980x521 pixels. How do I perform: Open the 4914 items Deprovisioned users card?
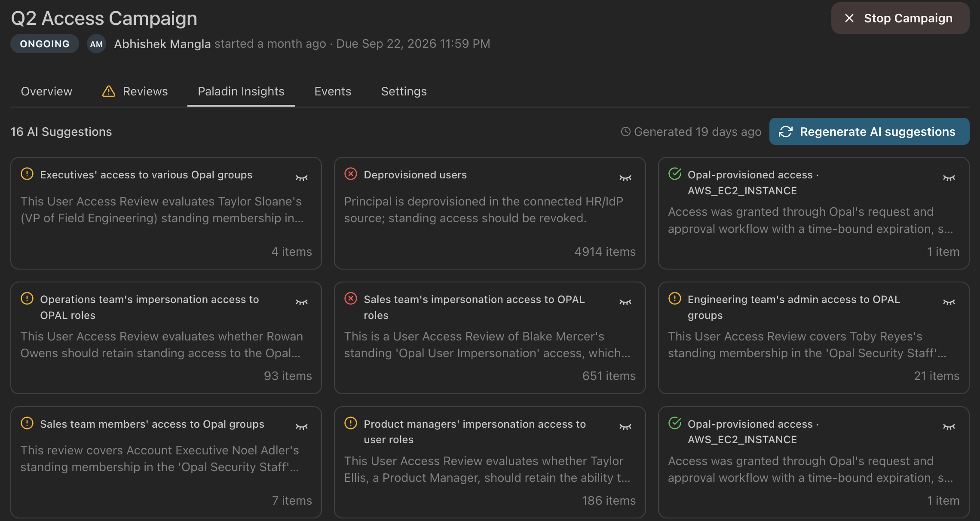tap(490, 213)
